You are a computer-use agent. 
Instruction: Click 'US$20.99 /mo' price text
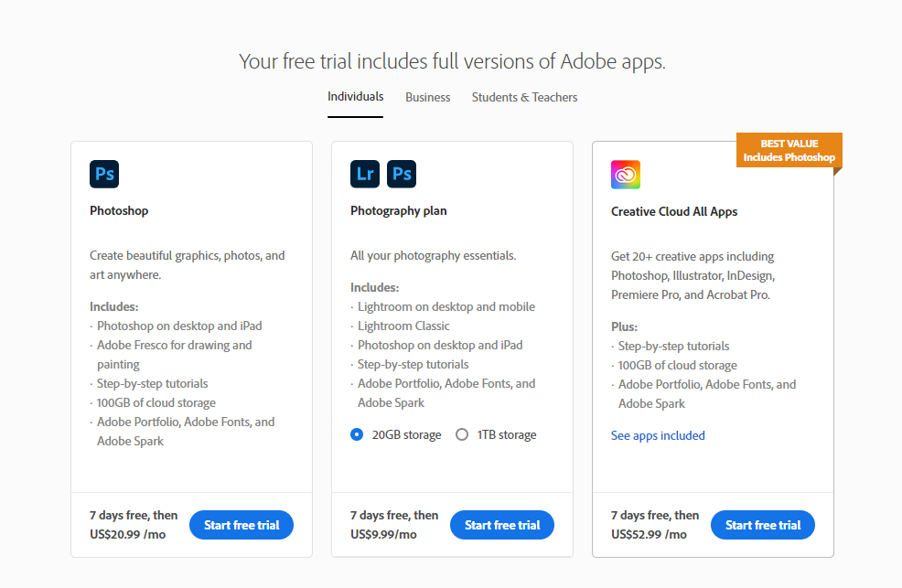[128, 535]
